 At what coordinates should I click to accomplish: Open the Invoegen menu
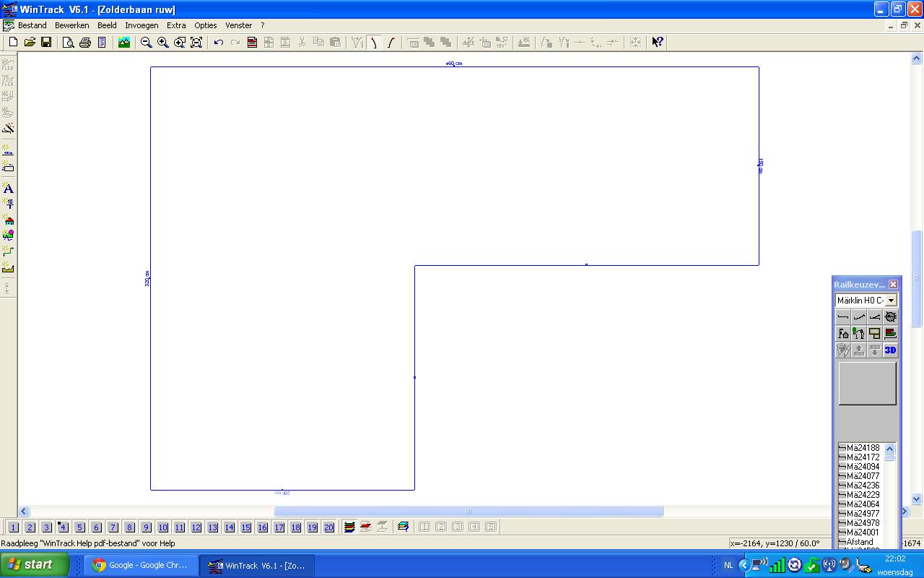[141, 25]
